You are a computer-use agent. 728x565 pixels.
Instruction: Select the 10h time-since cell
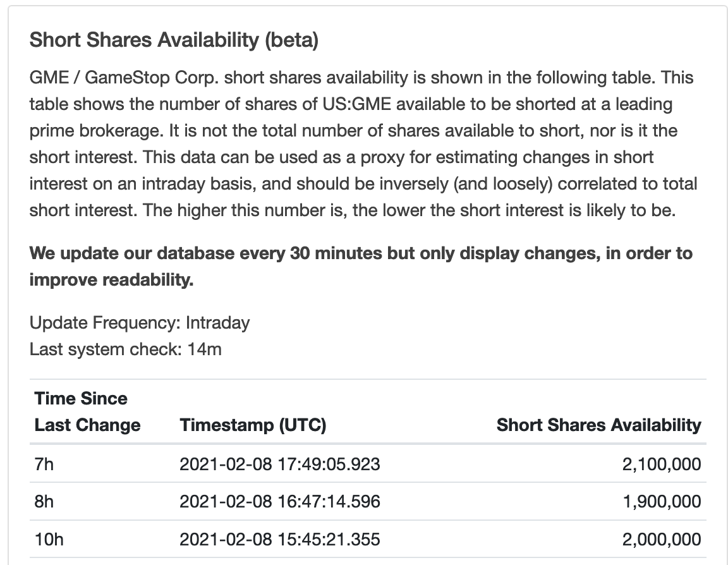click(49, 540)
